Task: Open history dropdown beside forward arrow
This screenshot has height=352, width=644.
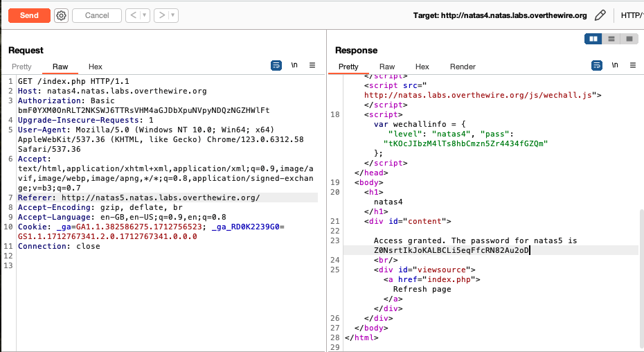Action: (173, 16)
